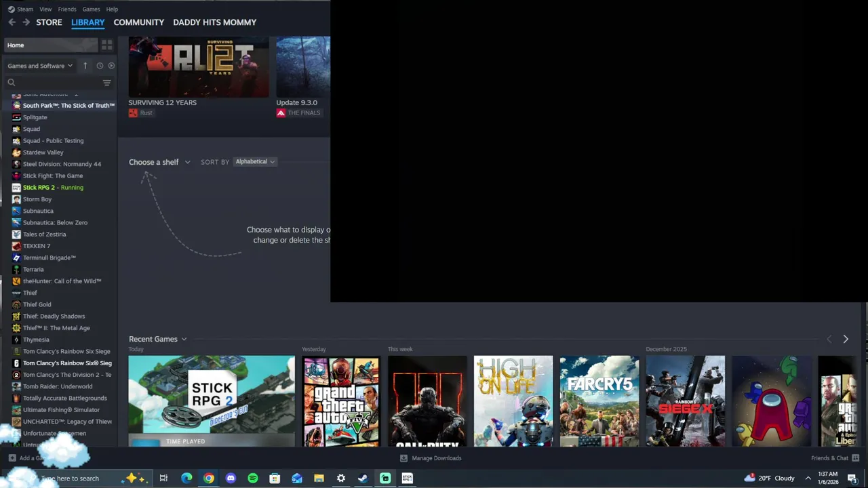Click Stick RPG 2 taskbar icon
The height and width of the screenshot is (488, 868).
tap(407, 478)
